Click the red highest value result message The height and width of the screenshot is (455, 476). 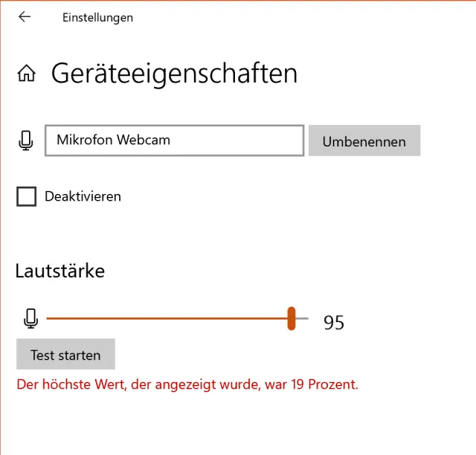[x=187, y=385]
